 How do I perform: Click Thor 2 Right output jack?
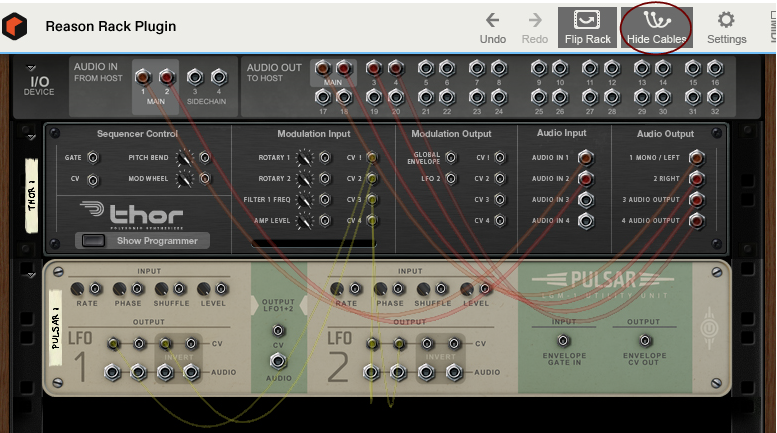(696, 178)
